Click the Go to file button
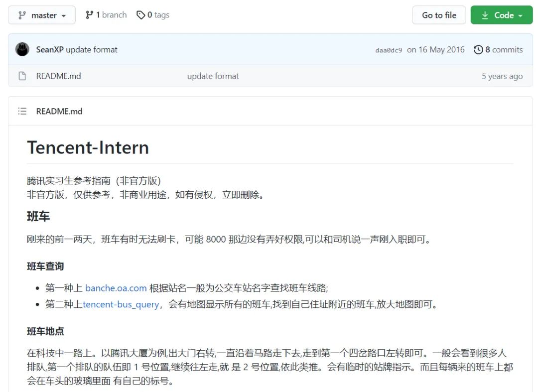The image size is (538, 392). (x=439, y=15)
